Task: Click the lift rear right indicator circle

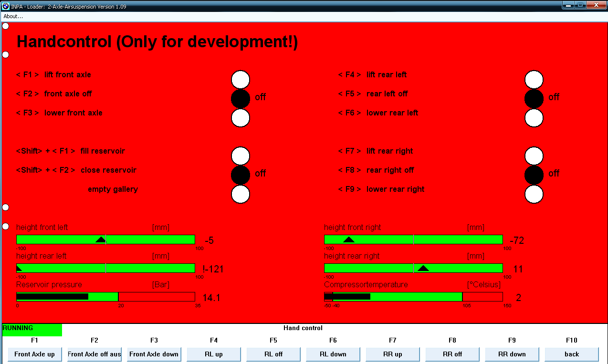Action: [x=534, y=156]
